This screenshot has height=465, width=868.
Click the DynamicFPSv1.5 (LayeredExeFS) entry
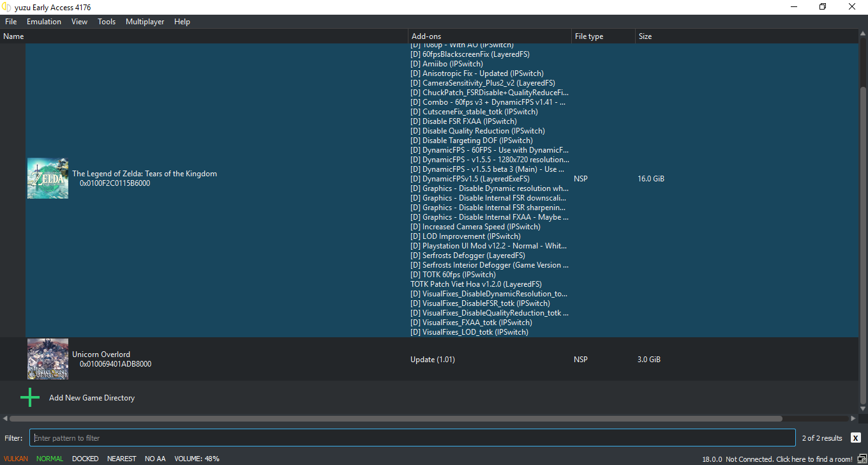470,179
